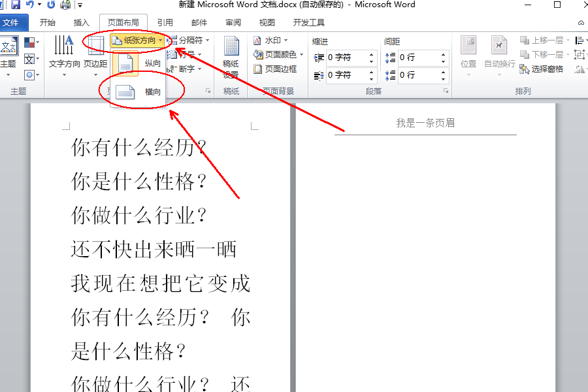Click the Save icon in quick access toolbar
The image size is (588, 392).
16,5
